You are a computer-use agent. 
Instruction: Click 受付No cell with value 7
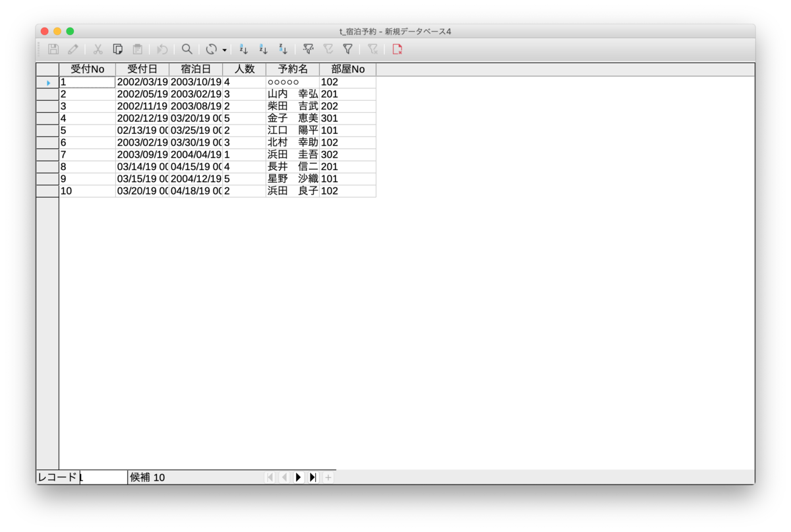pos(87,155)
